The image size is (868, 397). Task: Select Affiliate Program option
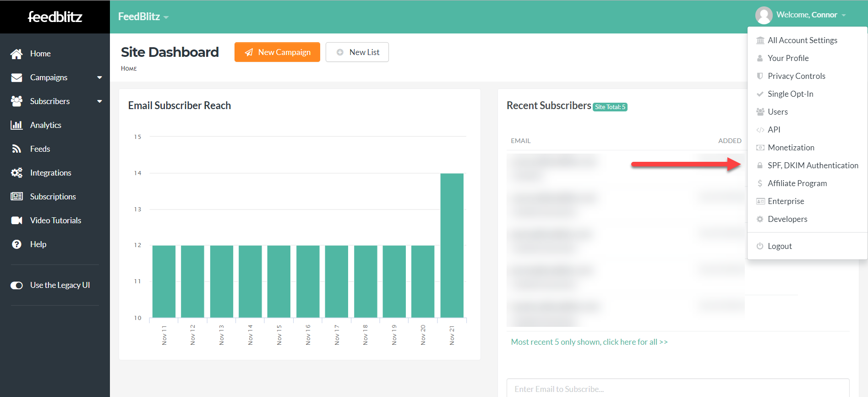797,183
